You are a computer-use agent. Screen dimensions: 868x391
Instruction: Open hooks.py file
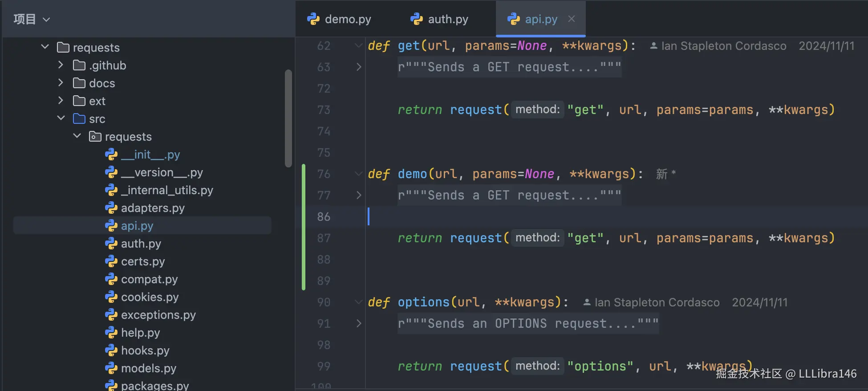pyautogui.click(x=145, y=350)
